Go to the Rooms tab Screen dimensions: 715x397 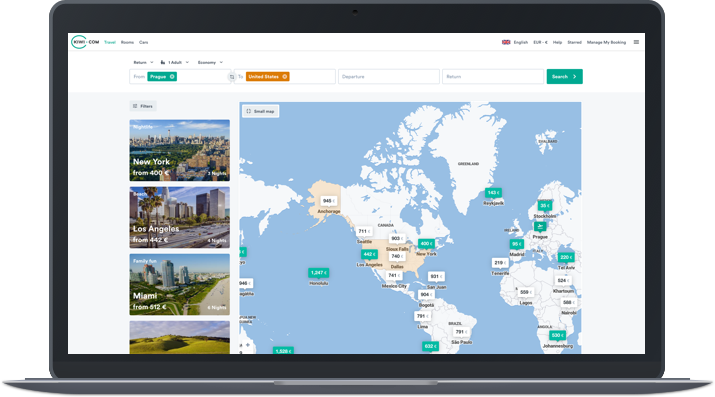point(127,42)
